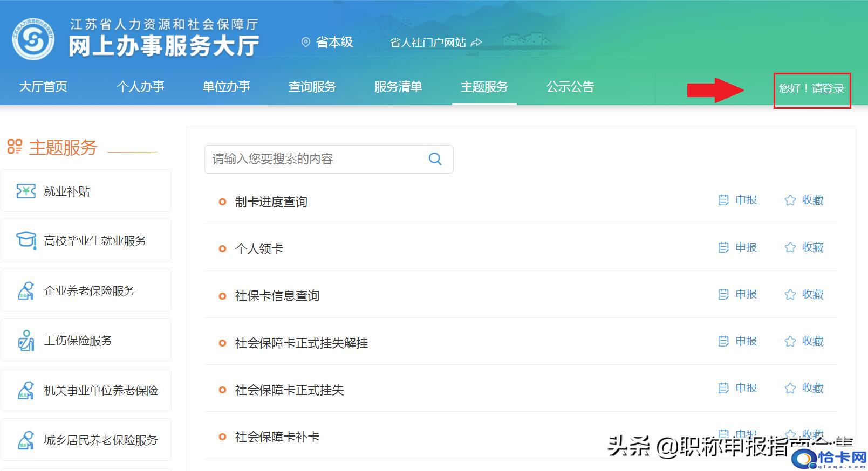Image resolution: width=868 pixels, height=471 pixels.
Task: Favorite the 社保卡信息查询 item
Action: pos(804,294)
